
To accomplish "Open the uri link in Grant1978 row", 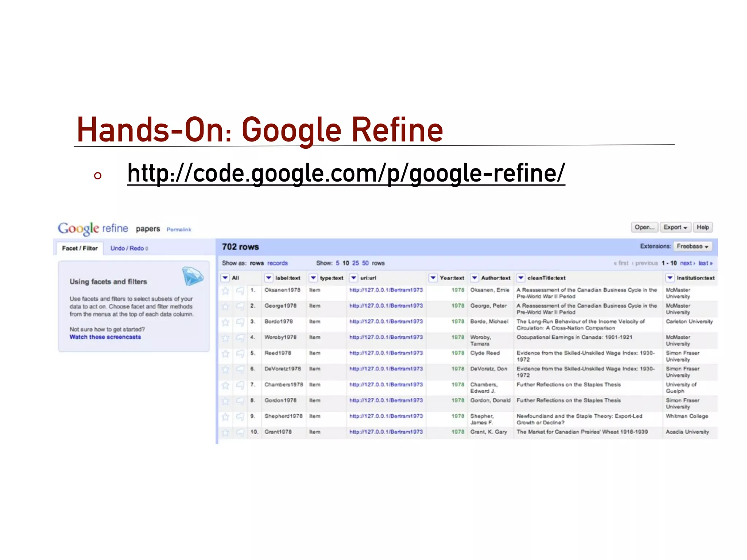I will (386, 432).
